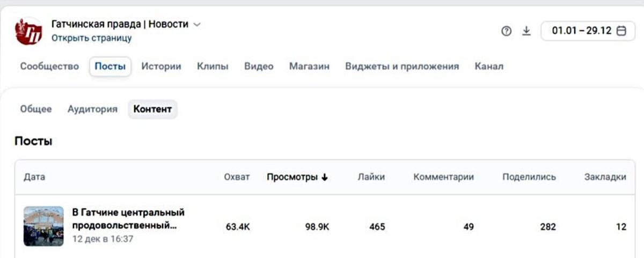Select the Посты tab
644x258 pixels.
tap(110, 67)
